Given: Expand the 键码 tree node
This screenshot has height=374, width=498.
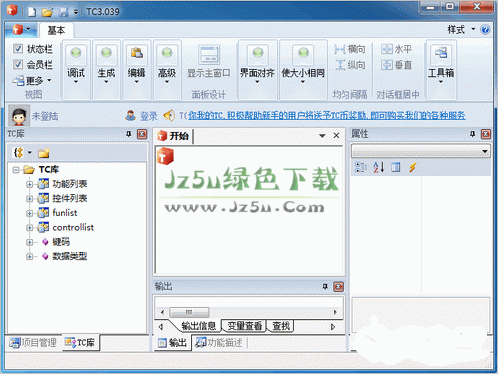Looking at the screenshot, I should 30,242.
